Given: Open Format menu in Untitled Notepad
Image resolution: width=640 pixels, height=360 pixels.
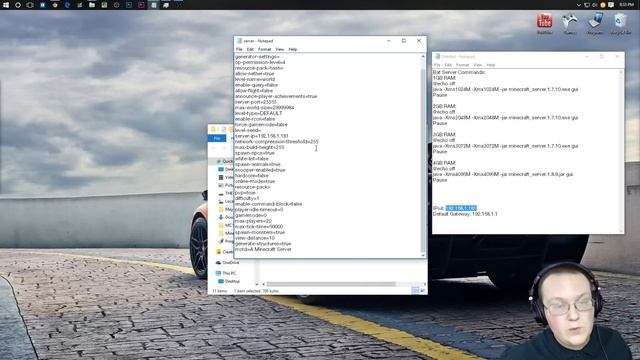Looking at the screenshot, I should (462, 65).
